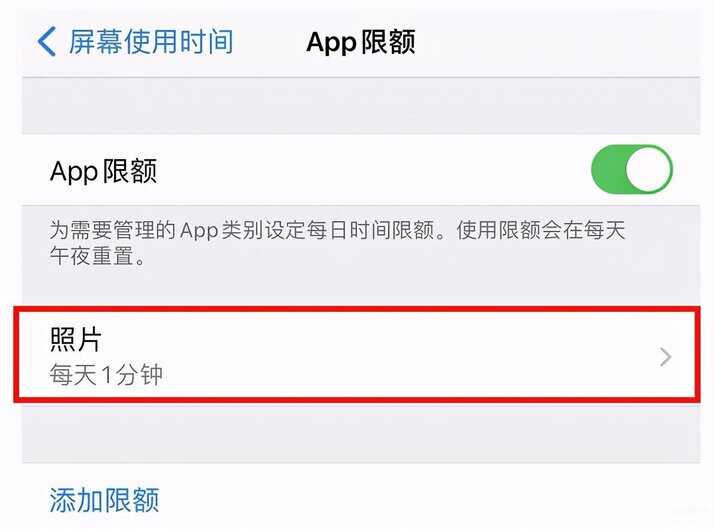The height and width of the screenshot is (529, 715).
Task: Select the 照片 entry label
Action: click(76, 339)
